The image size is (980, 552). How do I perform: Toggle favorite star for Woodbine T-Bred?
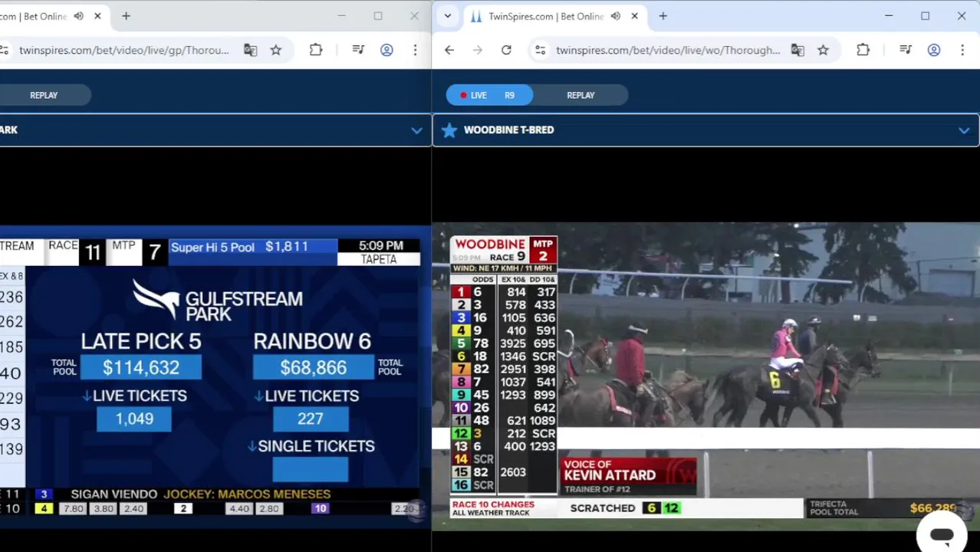click(x=449, y=130)
